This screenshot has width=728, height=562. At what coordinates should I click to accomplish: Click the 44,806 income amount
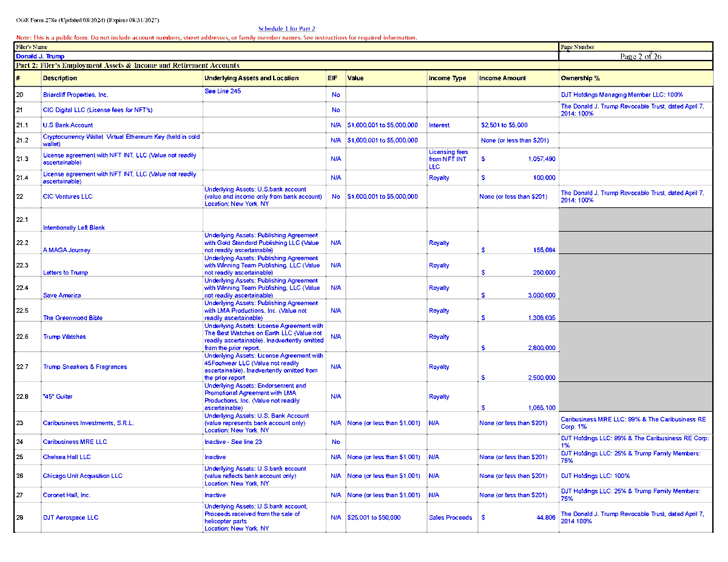[546, 518]
